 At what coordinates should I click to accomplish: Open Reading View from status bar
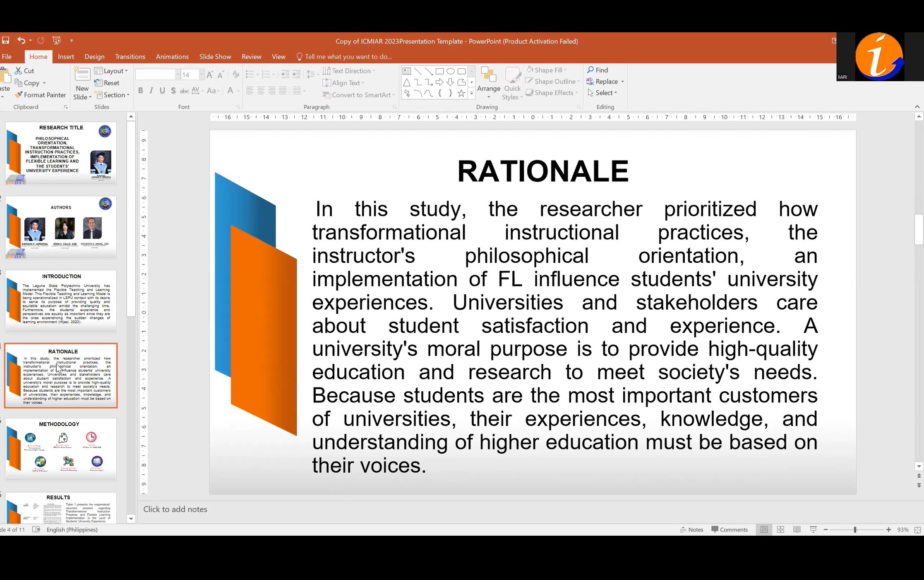coord(797,529)
